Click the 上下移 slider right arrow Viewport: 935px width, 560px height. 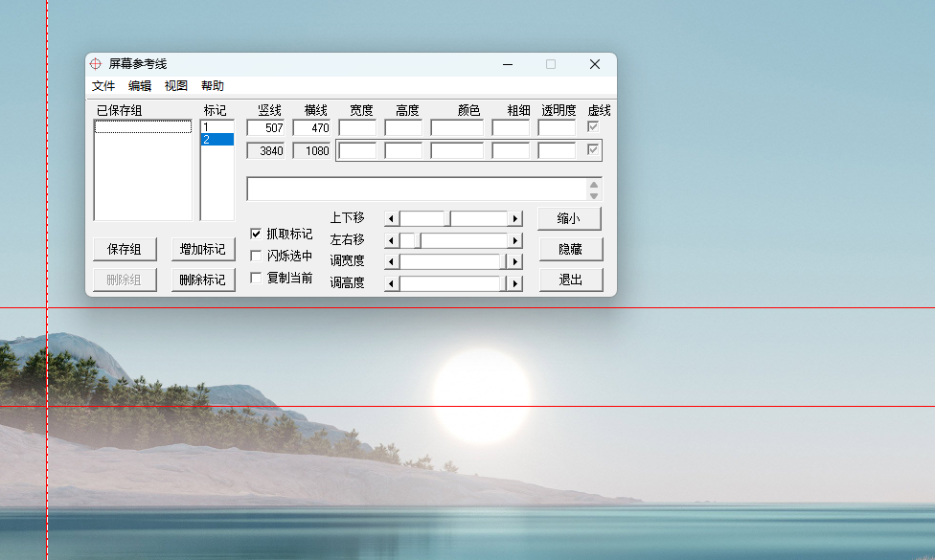coord(515,218)
